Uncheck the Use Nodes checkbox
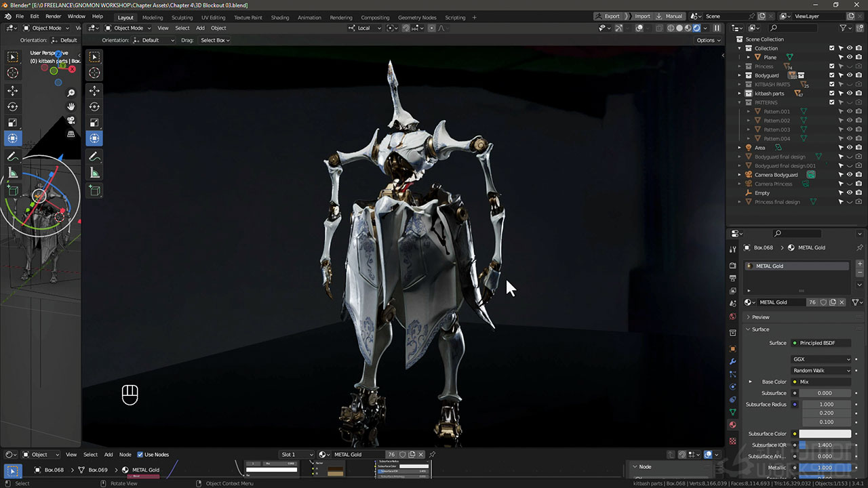The image size is (868, 488). (140, 455)
